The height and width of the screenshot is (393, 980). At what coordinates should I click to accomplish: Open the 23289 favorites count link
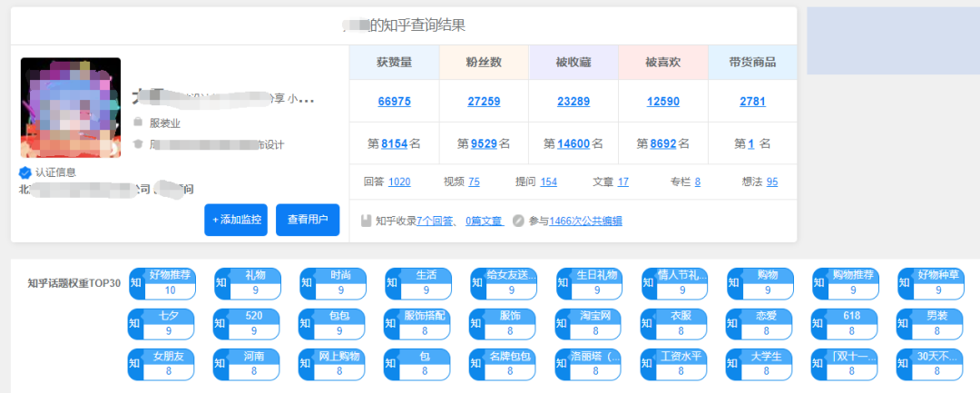pyautogui.click(x=573, y=102)
